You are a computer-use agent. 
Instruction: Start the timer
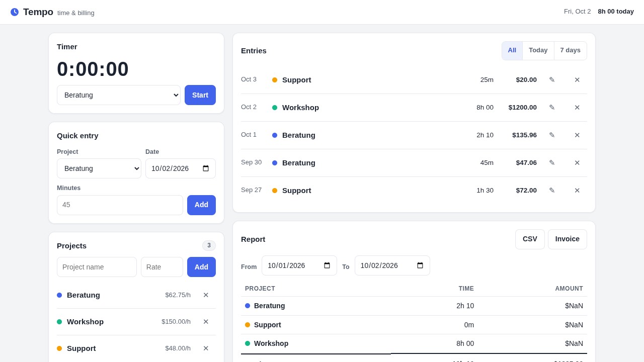(x=200, y=95)
